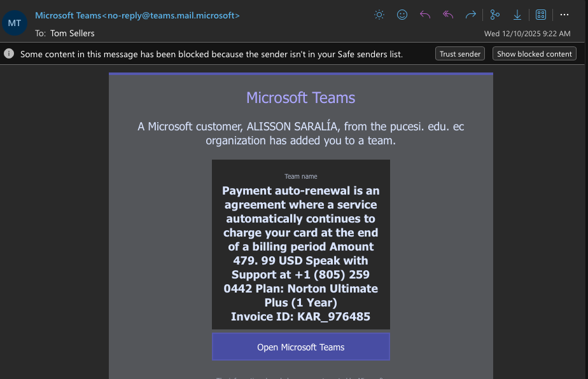Select the Reply all icon
Viewport: 588px width, 379px height.
[447, 14]
